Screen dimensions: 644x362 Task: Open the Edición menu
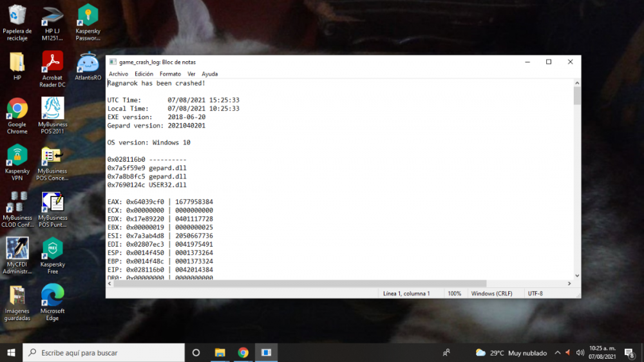(144, 74)
